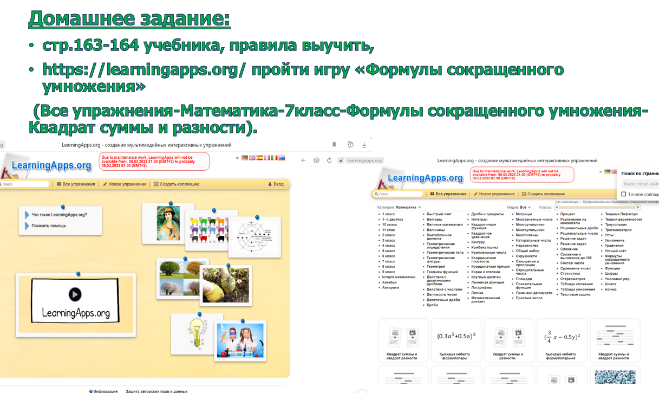The height and width of the screenshot is (393, 659).
Task: Reload the page in right browser
Action: (330, 161)
